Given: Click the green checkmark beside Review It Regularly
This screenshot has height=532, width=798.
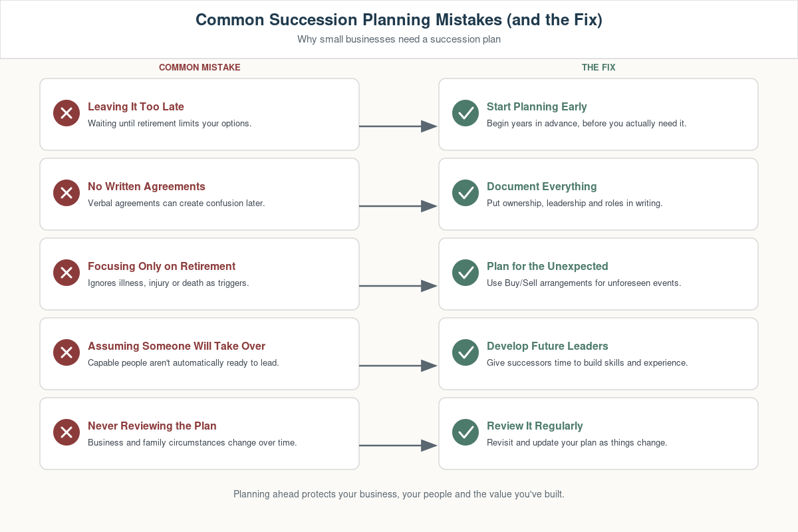Looking at the screenshot, I should pyautogui.click(x=465, y=432).
